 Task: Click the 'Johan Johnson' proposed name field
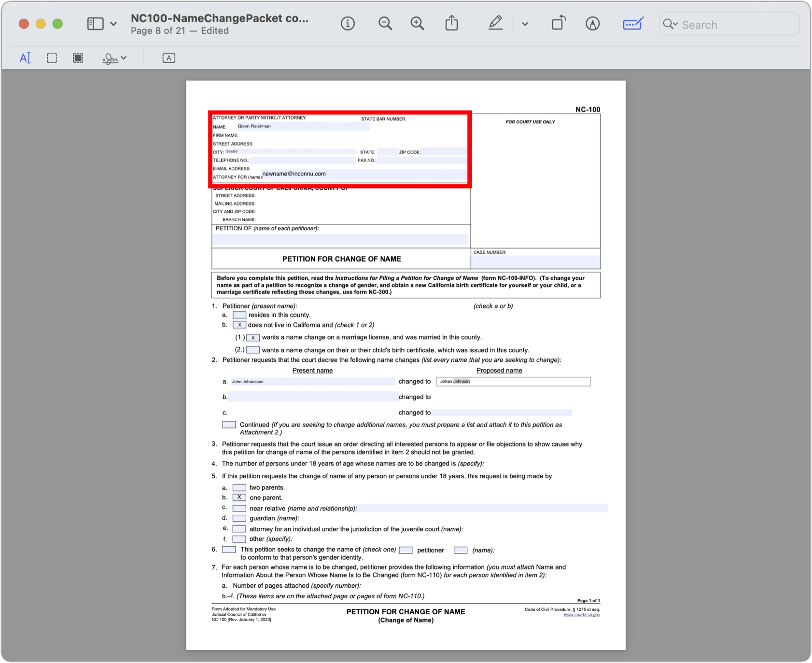513,381
